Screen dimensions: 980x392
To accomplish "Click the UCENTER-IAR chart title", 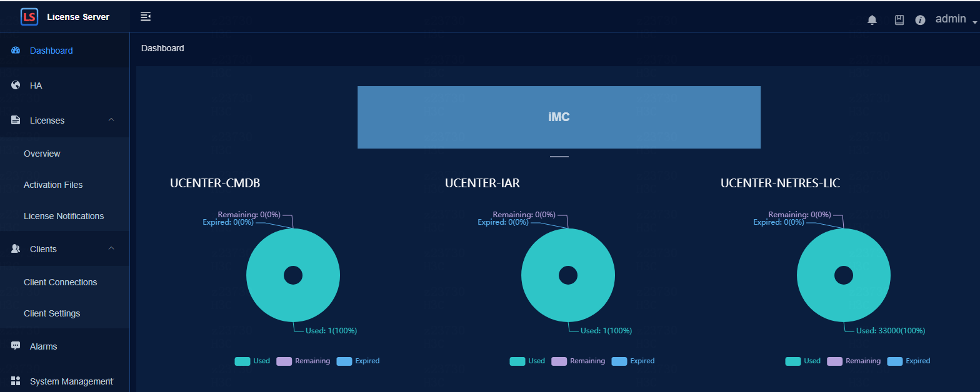I will [482, 184].
